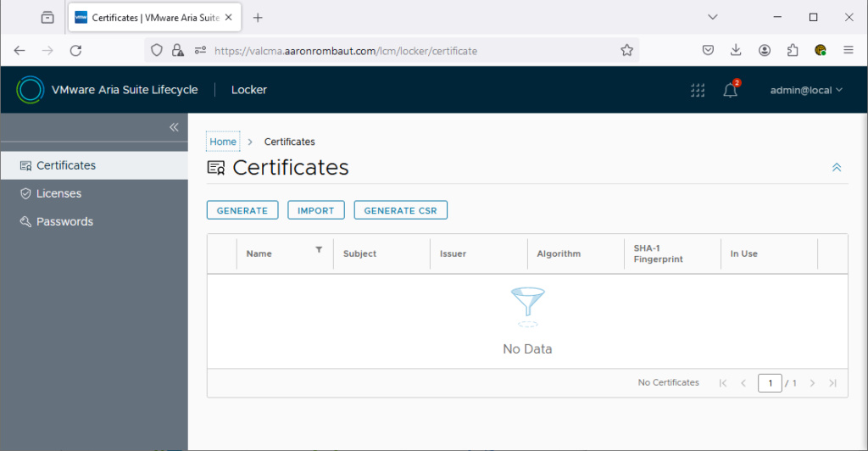Click the VMware Aria Suite Lifecycle logo
Viewport: 868px width, 451px height.
[x=30, y=90]
